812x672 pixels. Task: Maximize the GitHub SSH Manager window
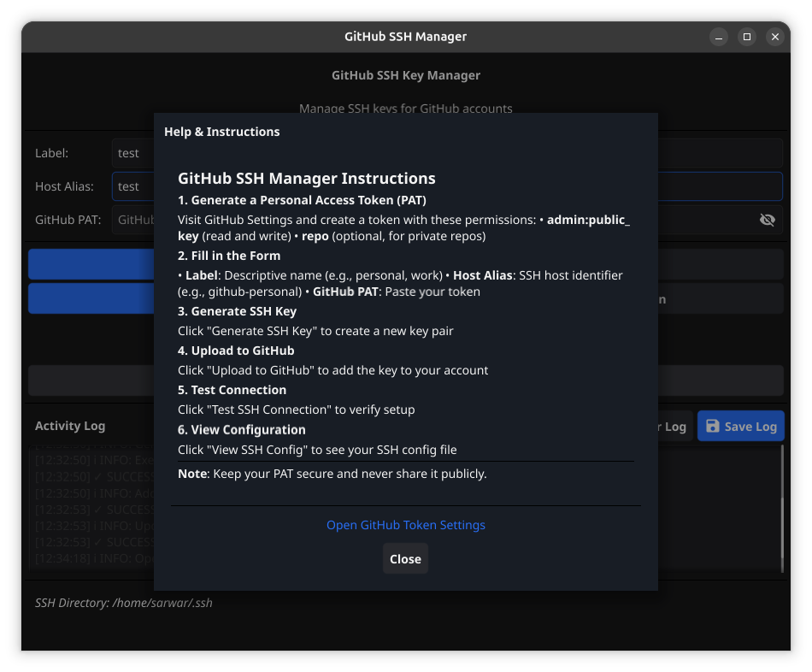(747, 37)
